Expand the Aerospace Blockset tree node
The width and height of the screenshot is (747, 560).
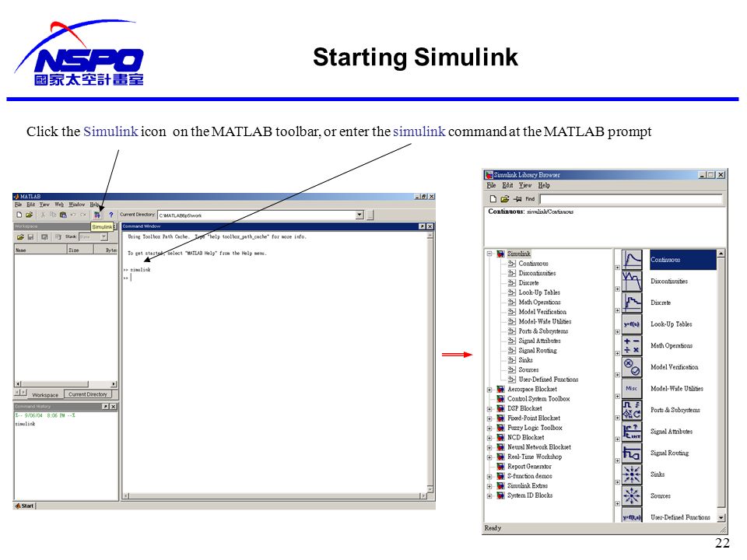tap(489, 390)
